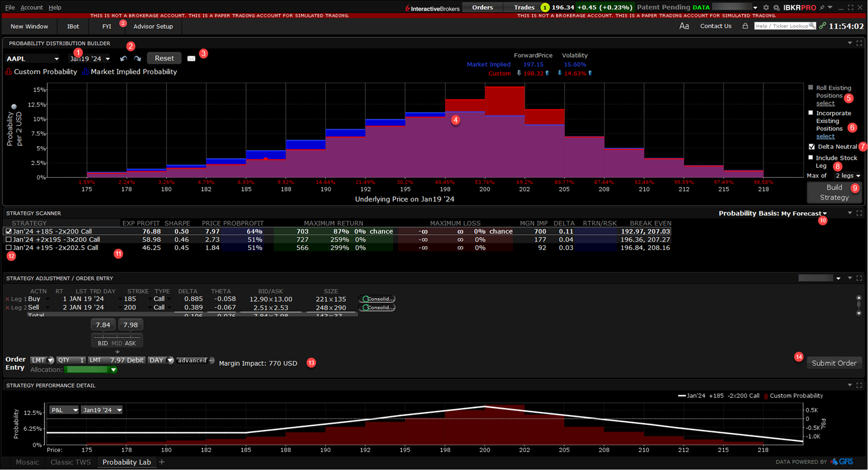Maximize the Strategy Performance Detail panel
Image resolution: width=868 pixels, height=470 pixels.
[859, 385]
